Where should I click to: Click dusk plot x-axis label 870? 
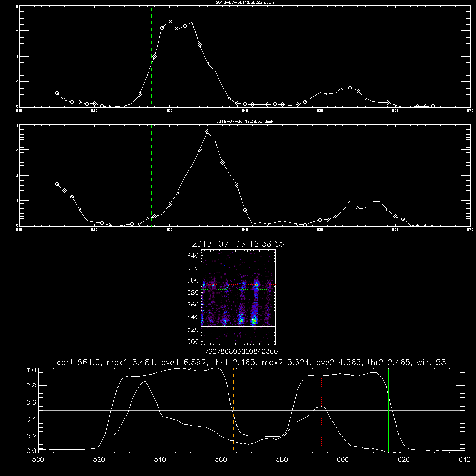click(470, 230)
